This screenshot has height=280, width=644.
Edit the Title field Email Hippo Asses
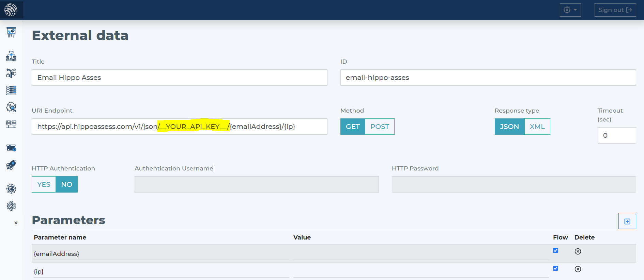(x=180, y=78)
